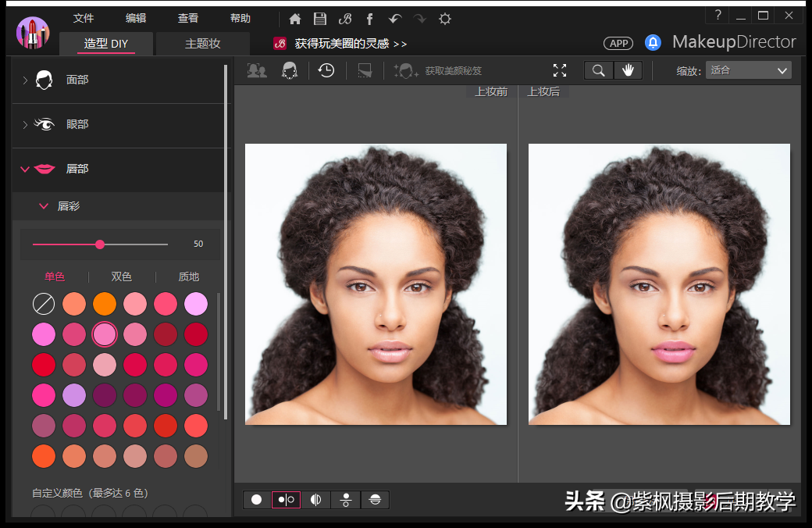The width and height of the screenshot is (812, 528).
Task: Collapse the 唇部 lips section
Action: (77, 169)
